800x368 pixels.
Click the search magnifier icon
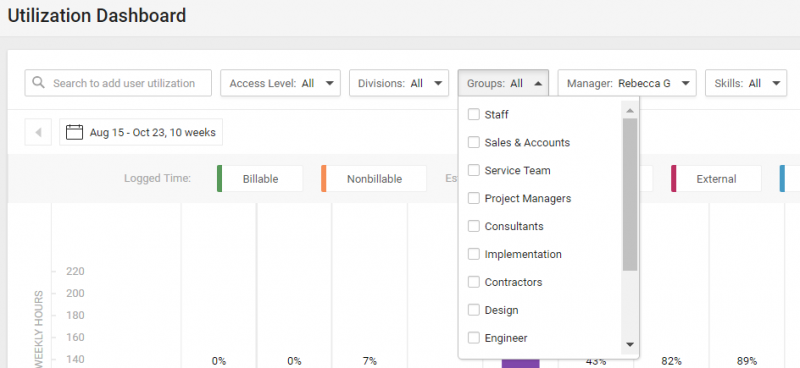click(38, 83)
